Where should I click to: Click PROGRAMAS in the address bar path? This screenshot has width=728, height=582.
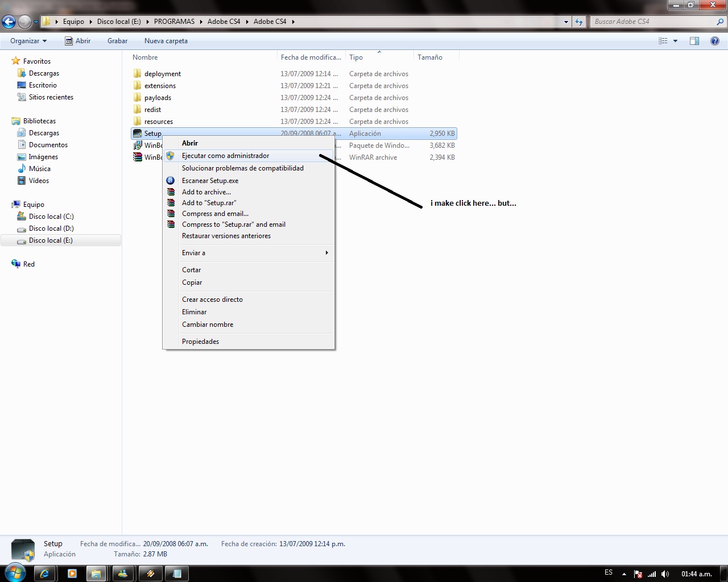[174, 22]
